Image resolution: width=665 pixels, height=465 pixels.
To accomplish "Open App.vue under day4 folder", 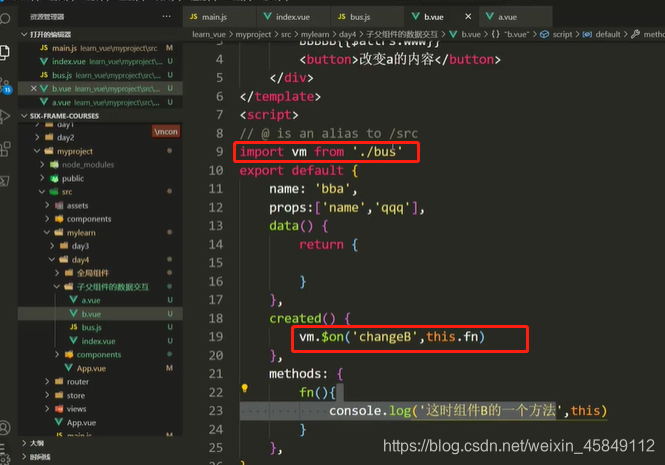I will click(100, 368).
